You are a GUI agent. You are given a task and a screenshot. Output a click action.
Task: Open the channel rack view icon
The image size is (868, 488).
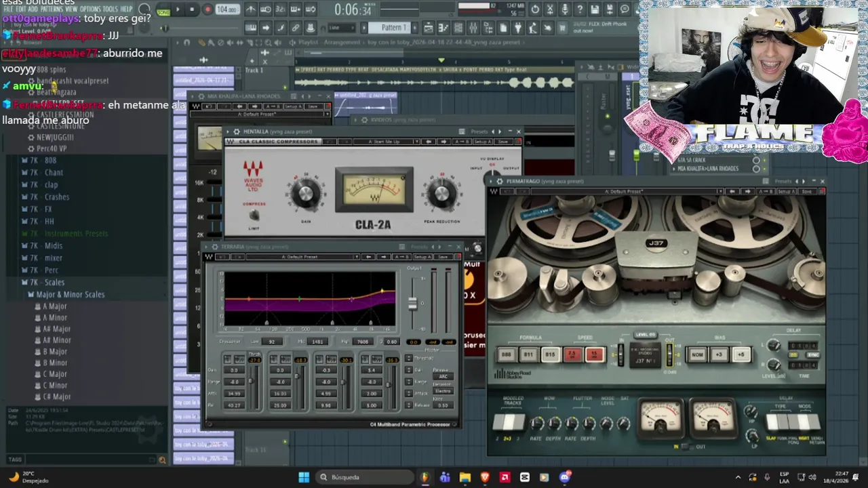(x=458, y=28)
